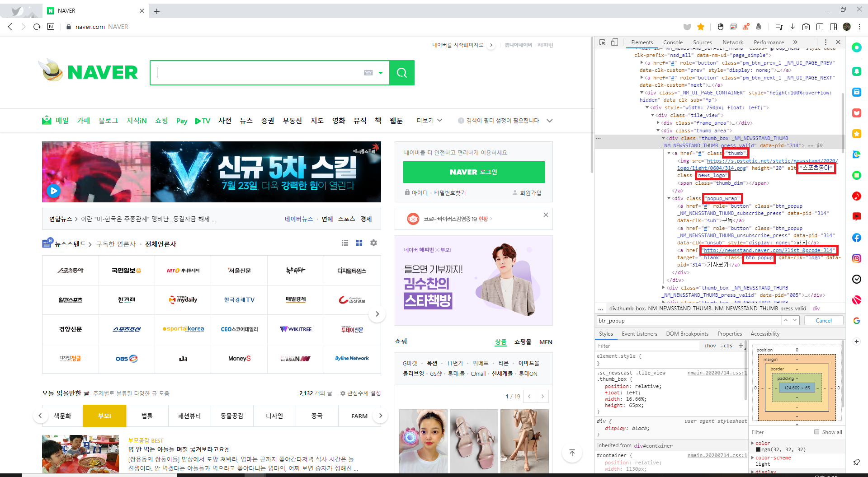Close the corona virus notice banner

[x=546, y=215]
